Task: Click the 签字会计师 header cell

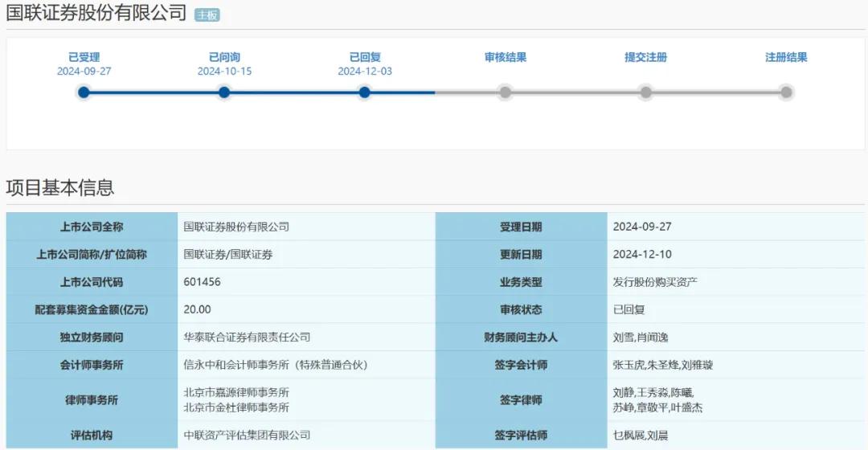Action: (x=521, y=366)
